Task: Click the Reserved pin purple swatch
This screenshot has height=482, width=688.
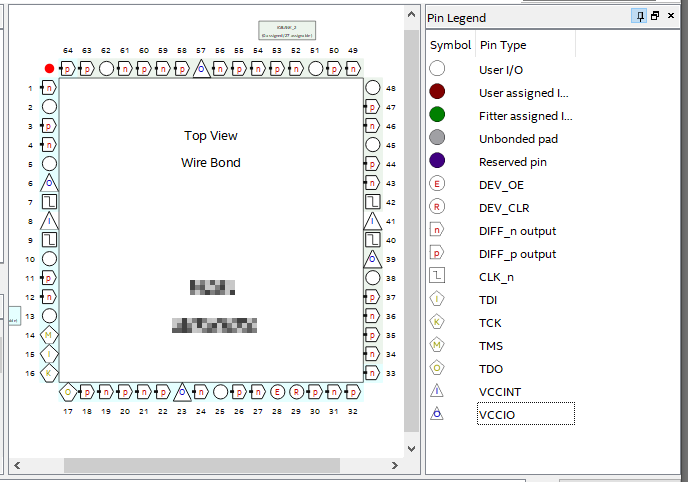Action: pos(437,161)
